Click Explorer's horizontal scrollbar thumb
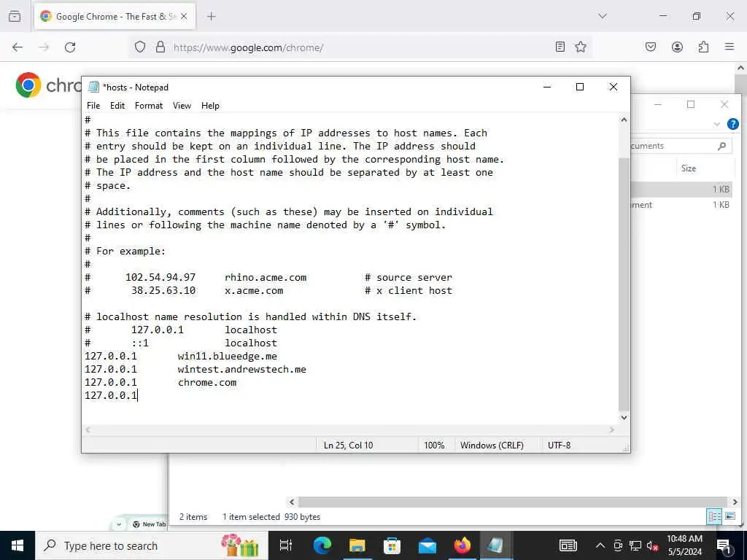This screenshot has width=747, height=560. click(x=512, y=502)
